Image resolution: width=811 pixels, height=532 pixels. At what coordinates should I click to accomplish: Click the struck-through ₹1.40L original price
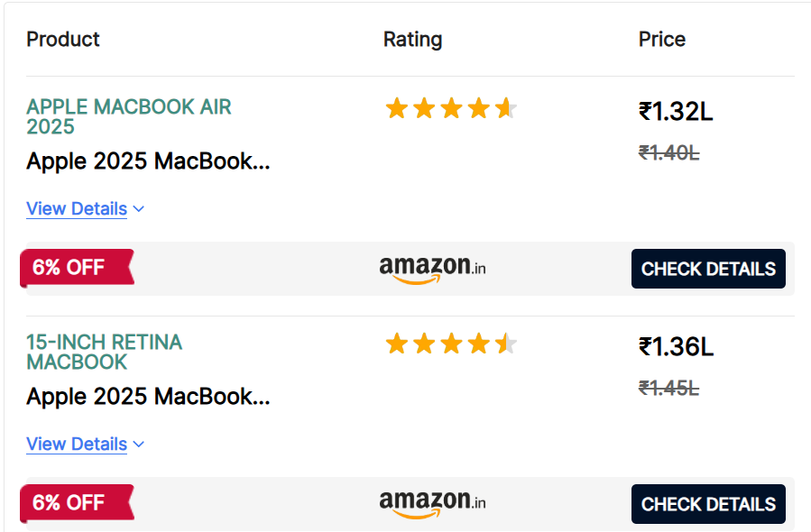tap(668, 153)
